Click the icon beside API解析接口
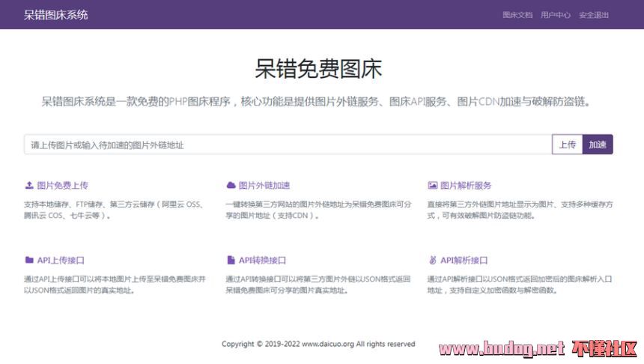 432,261
